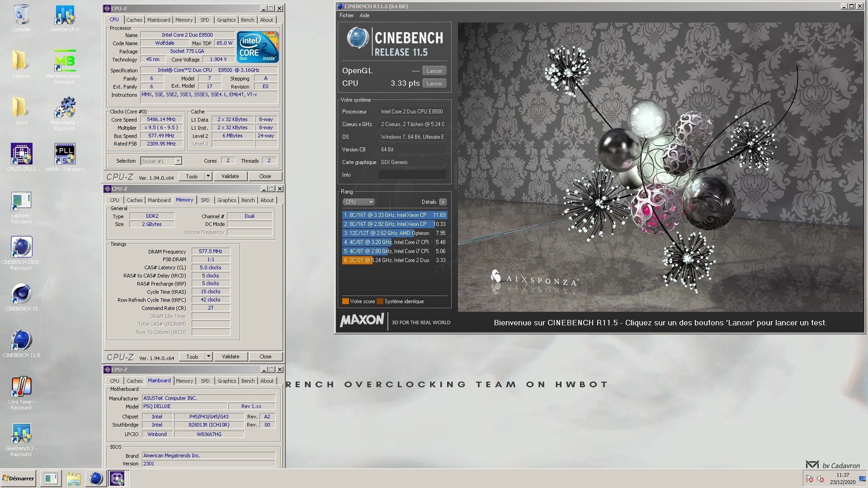
Task: Click DRAM Frequency 577.5 MHz value
Action: [x=211, y=251]
